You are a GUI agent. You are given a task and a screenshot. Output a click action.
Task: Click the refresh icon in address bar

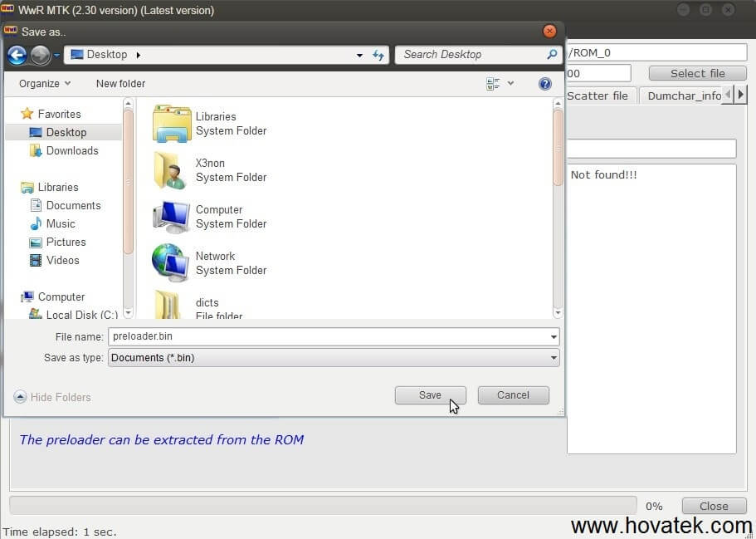(378, 55)
